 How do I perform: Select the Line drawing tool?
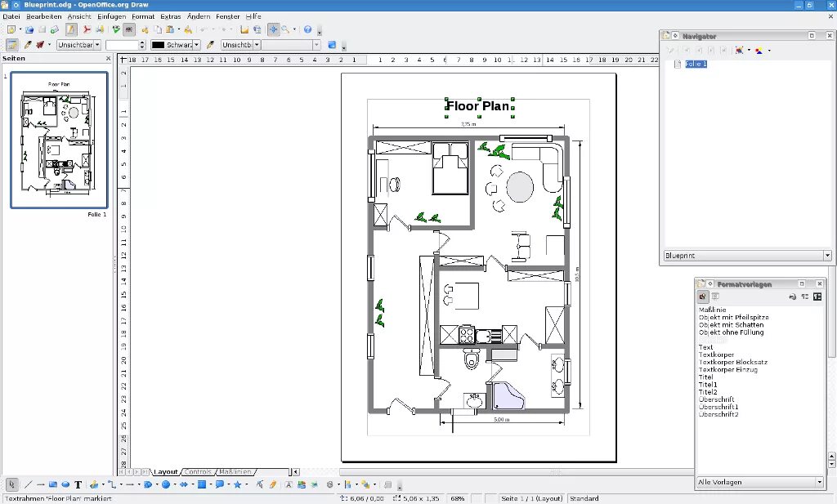pos(28,484)
